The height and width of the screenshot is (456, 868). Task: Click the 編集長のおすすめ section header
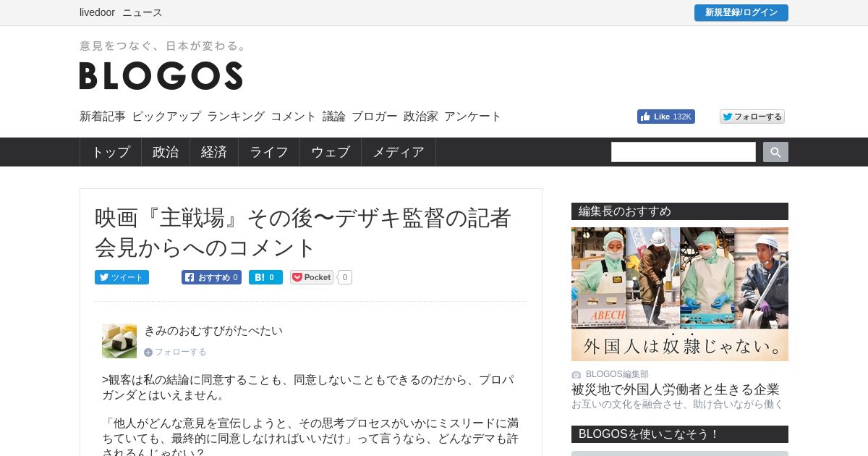pyautogui.click(x=680, y=211)
